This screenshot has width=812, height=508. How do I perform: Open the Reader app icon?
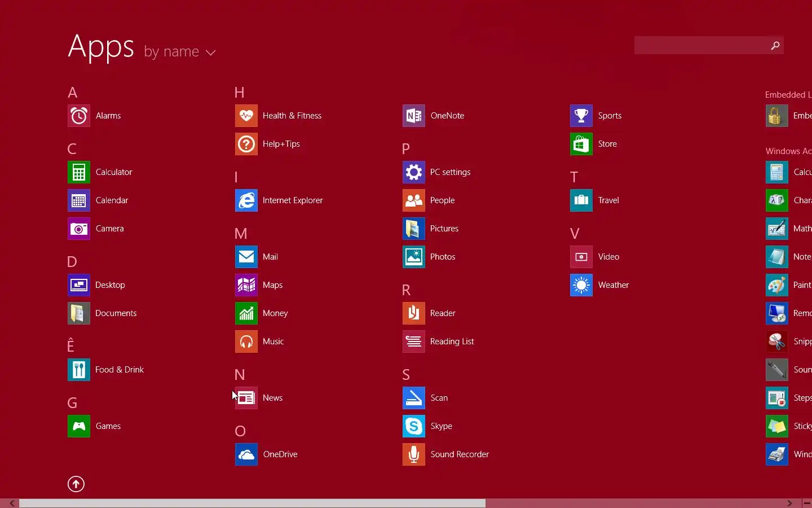pyautogui.click(x=414, y=313)
